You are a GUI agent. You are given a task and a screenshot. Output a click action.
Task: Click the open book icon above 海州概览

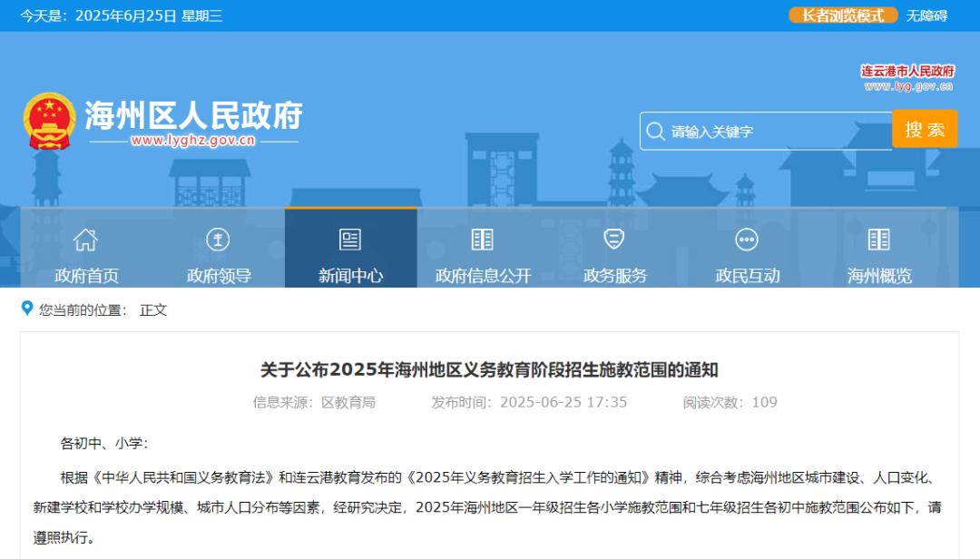click(x=878, y=240)
